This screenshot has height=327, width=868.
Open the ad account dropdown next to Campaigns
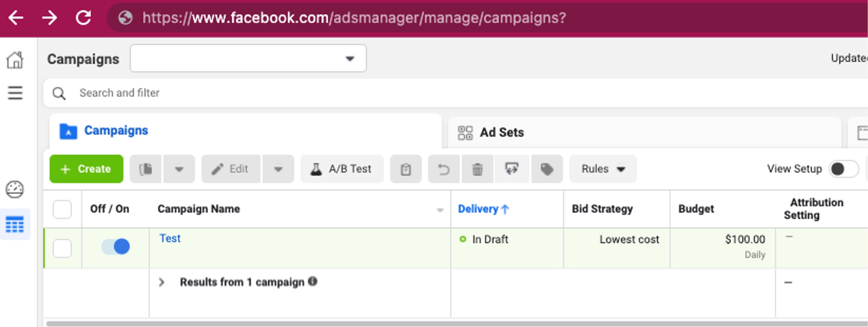click(248, 58)
